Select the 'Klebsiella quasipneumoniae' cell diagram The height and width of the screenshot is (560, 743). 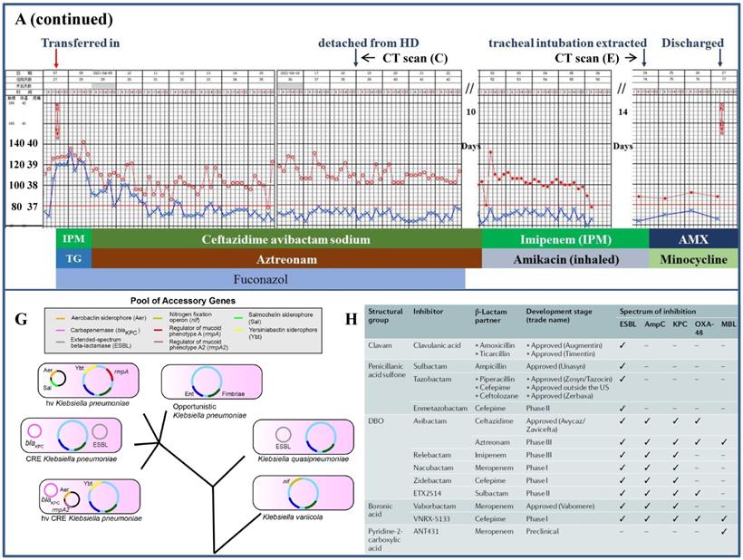coord(304,437)
